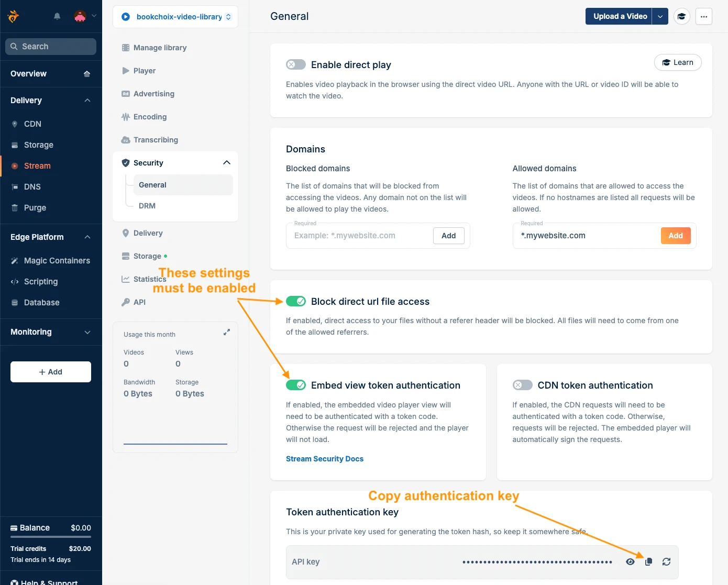Open the Stream section in the sidebar
The width and height of the screenshot is (728, 585).
(37, 165)
